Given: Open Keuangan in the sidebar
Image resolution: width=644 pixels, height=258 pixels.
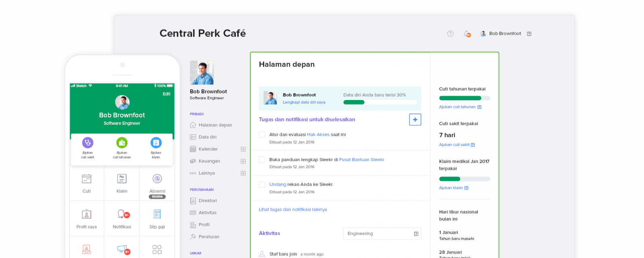Looking at the screenshot, I should (205, 161).
